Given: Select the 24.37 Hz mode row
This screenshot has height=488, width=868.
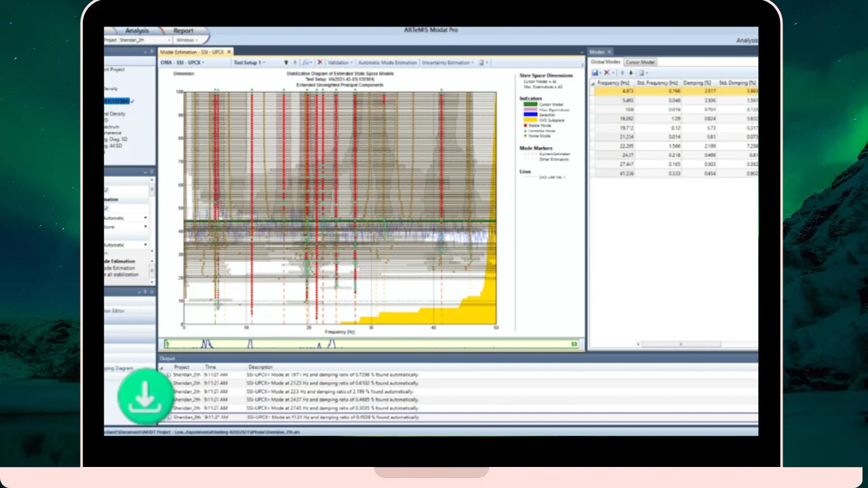Looking at the screenshot, I should 674,155.
